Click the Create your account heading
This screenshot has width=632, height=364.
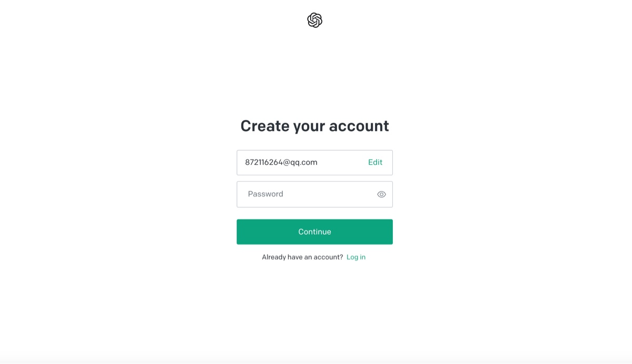314,126
